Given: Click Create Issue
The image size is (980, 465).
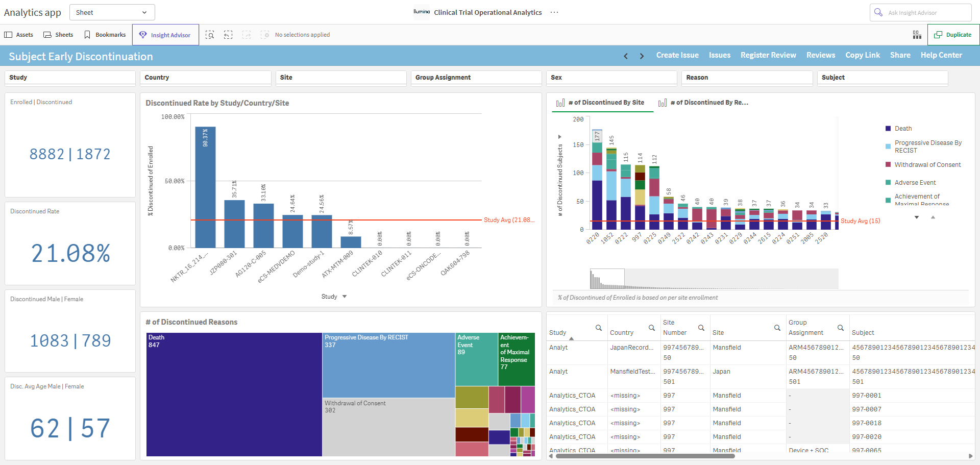Looking at the screenshot, I should pos(677,55).
